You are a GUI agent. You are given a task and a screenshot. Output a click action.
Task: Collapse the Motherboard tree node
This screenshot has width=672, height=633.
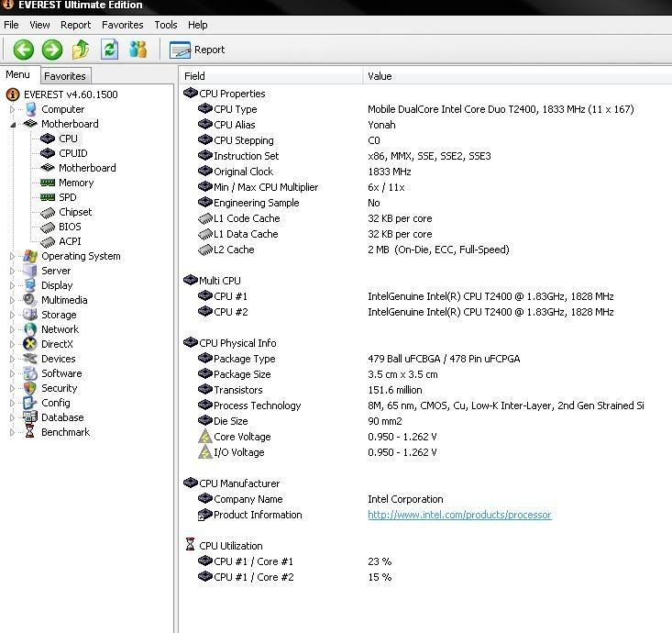point(13,125)
